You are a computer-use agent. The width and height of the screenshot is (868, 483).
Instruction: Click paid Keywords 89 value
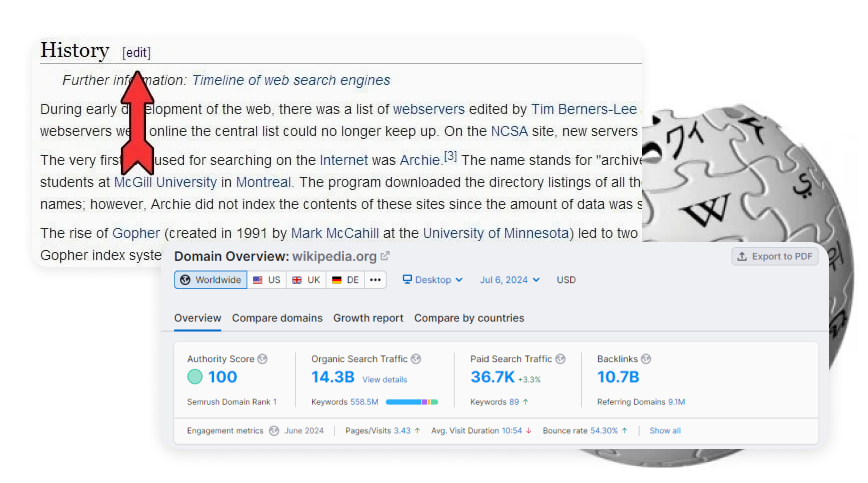(514, 402)
